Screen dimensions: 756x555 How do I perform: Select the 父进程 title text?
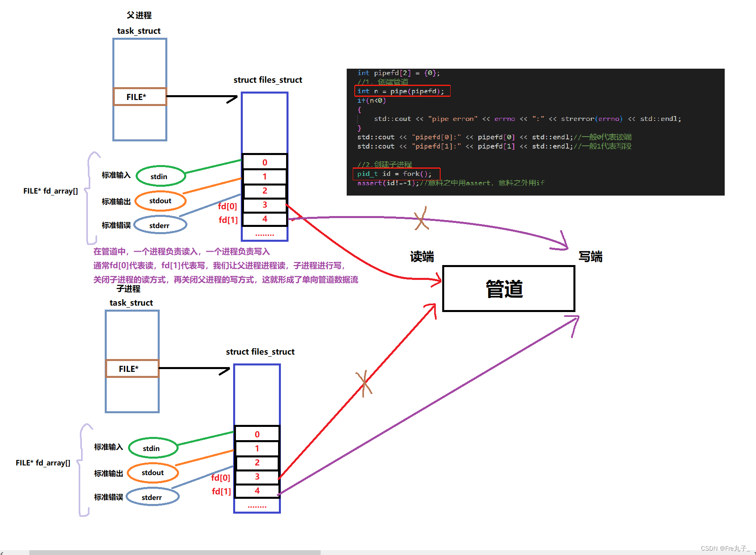(139, 15)
